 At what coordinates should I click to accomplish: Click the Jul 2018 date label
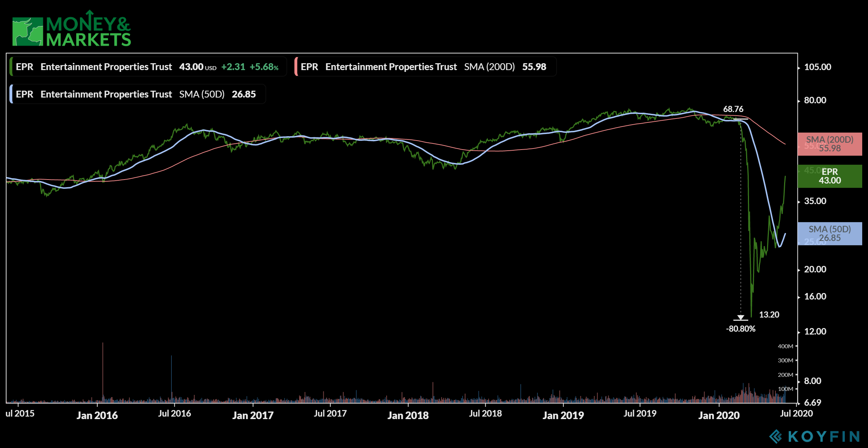click(485, 414)
